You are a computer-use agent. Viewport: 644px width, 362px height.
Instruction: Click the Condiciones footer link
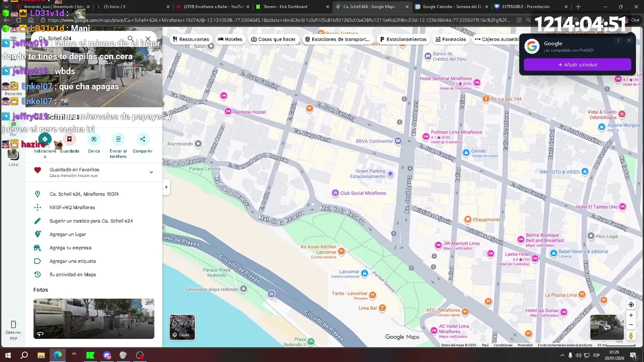[503, 345]
